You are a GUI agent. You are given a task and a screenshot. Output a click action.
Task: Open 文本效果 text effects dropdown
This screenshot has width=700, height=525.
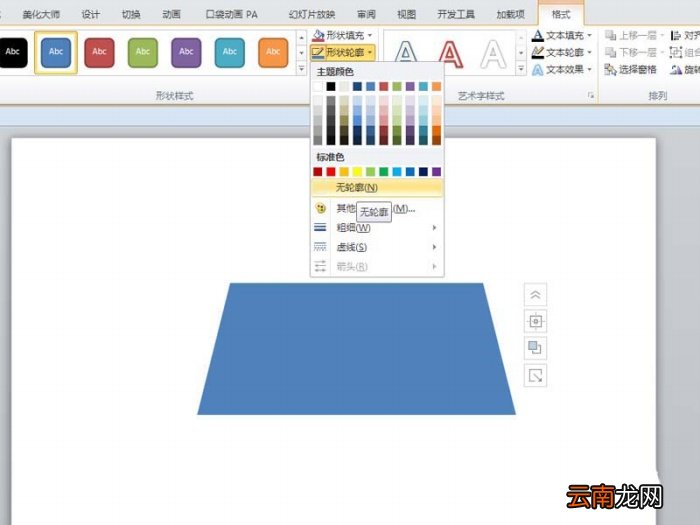coord(562,70)
